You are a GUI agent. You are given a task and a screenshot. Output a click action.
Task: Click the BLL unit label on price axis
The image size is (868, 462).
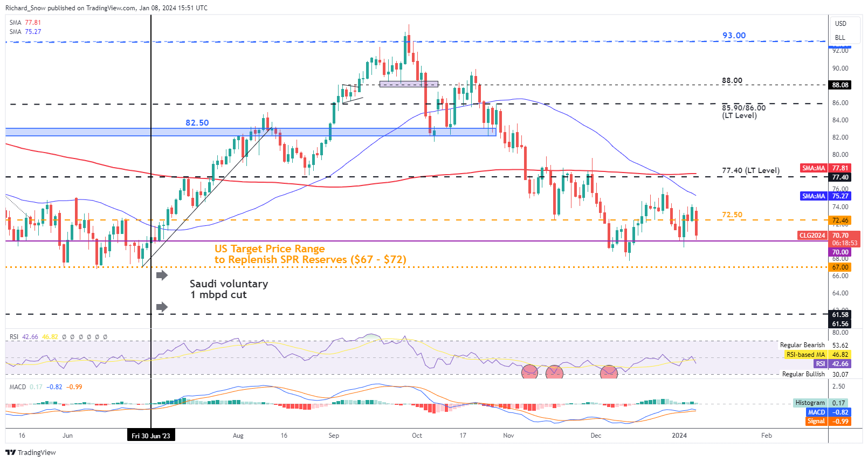coord(840,38)
